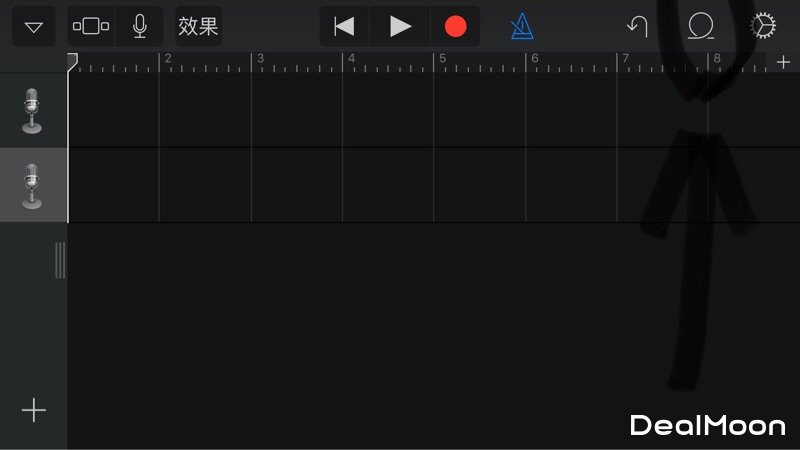Add song section with ruler plus
Image resolution: width=800 pixels, height=450 pixels.
(x=783, y=62)
